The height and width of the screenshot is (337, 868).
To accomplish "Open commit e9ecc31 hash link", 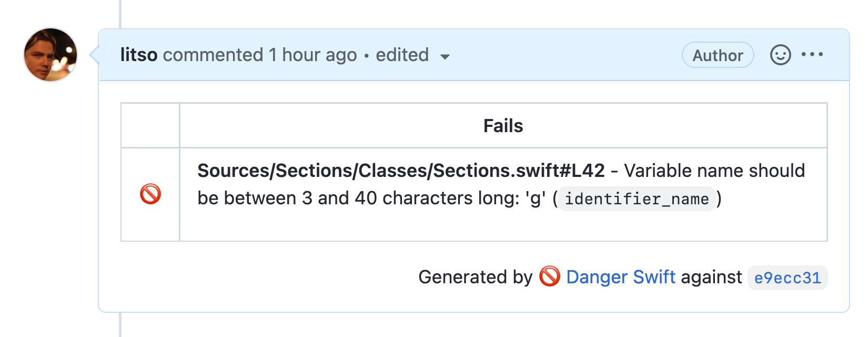I will pos(788,277).
